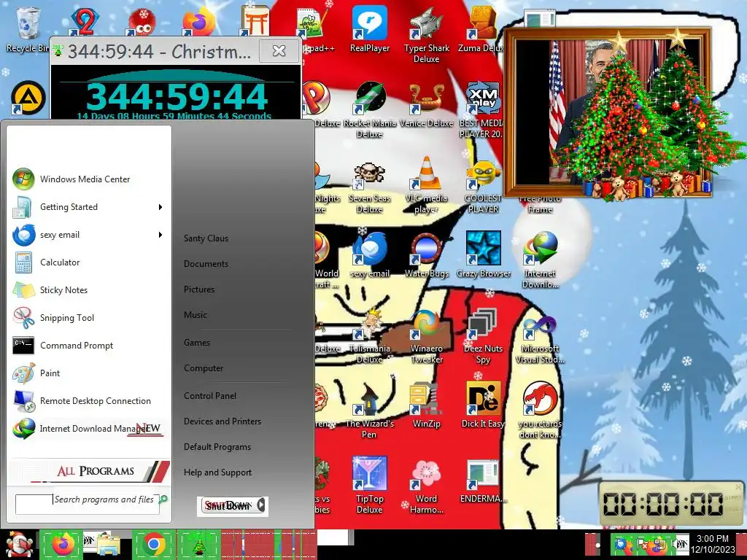Open shut down options arrow
The height and width of the screenshot is (560, 747).
(x=262, y=506)
